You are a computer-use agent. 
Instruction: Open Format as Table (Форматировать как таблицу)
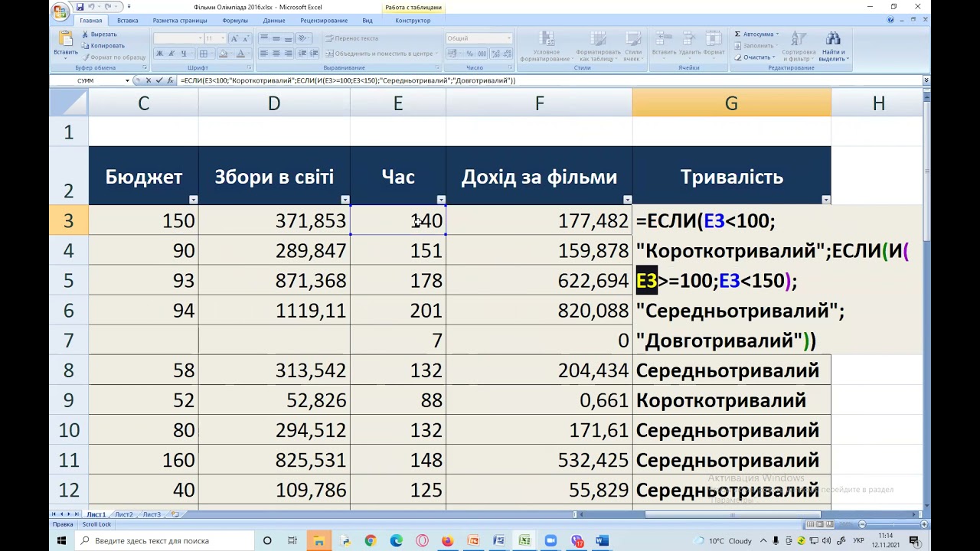click(x=598, y=47)
